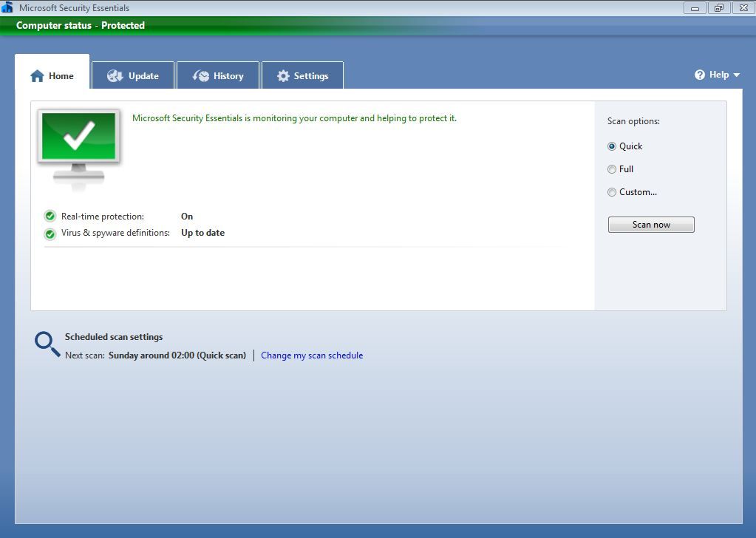Open the History tab
Screen dimensions: 756x538
point(218,75)
